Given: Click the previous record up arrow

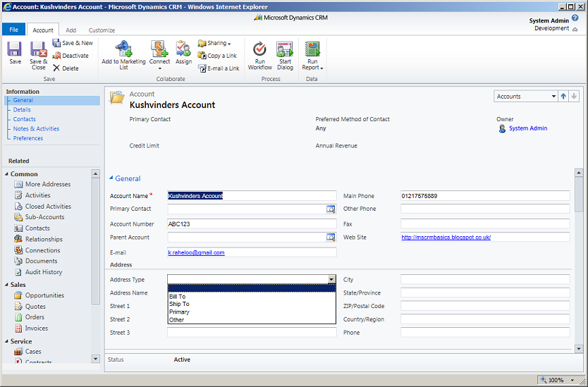Looking at the screenshot, I should click(563, 97).
